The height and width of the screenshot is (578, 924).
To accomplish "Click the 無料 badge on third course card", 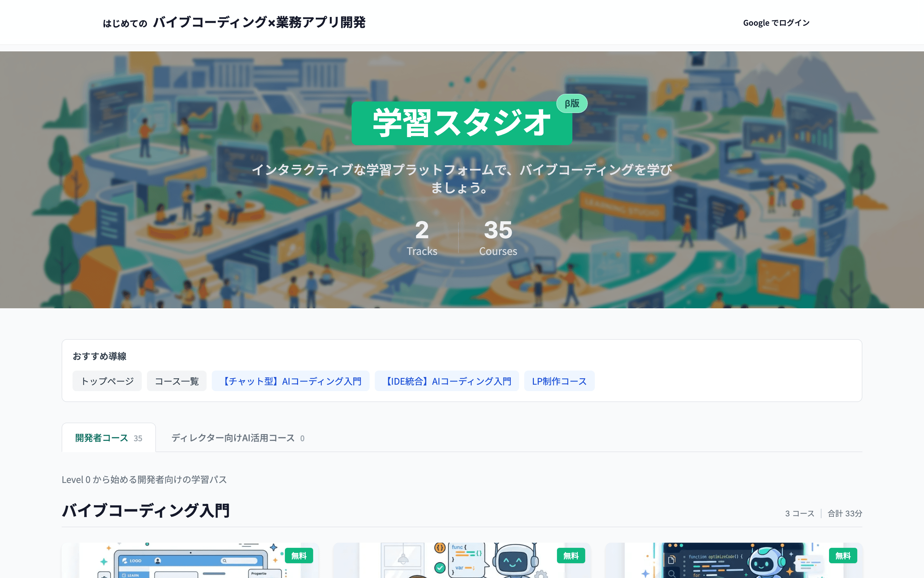I will 843,556.
